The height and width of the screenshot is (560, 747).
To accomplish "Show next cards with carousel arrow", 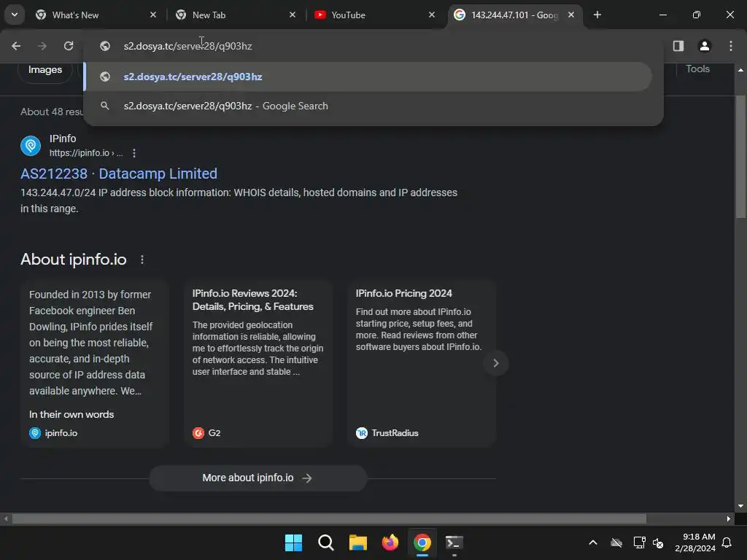I will [x=496, y=363].
